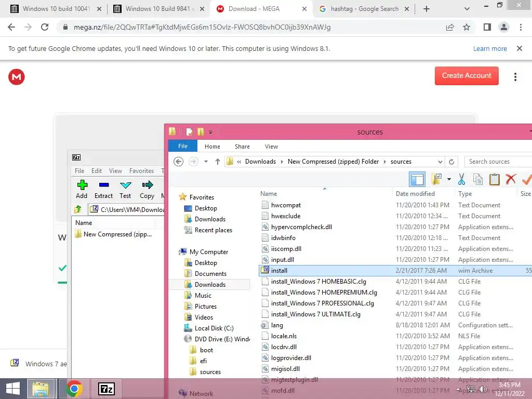Screen dimensions: 532x399
Task: Reload the page in Chrome
Action: [45, 27]
